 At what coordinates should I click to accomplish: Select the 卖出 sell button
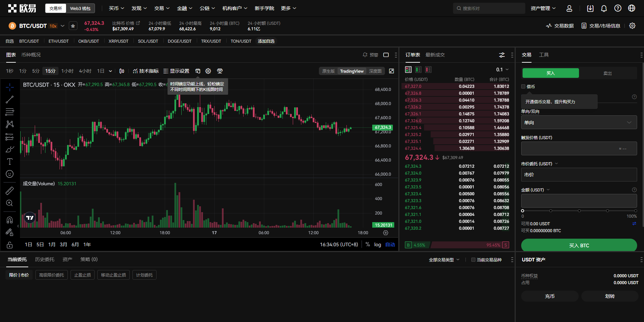[608, 73]
